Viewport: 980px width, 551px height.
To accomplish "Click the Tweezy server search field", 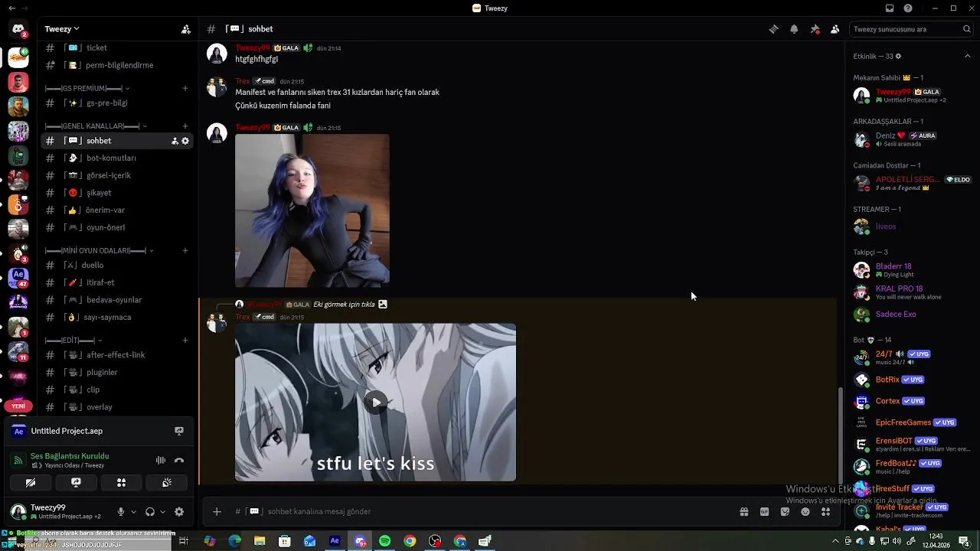I will pyautogui.click(x=912, y=29).
